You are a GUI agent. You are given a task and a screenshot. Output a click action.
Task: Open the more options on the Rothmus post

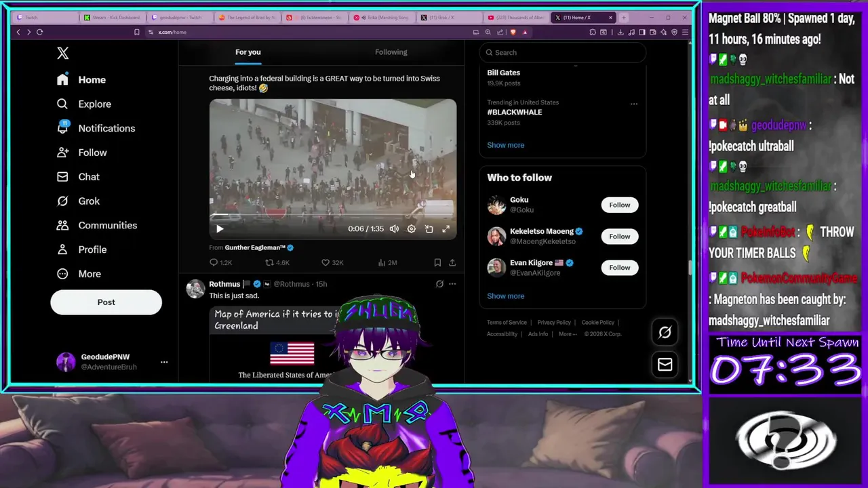pyautogui.click(x=452, y=284)
